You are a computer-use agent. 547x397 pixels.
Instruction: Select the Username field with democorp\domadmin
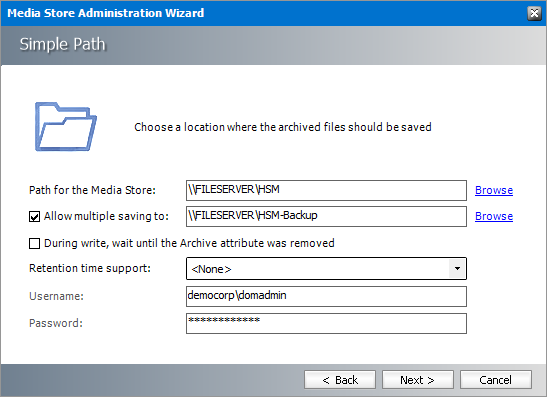(326, 297)
